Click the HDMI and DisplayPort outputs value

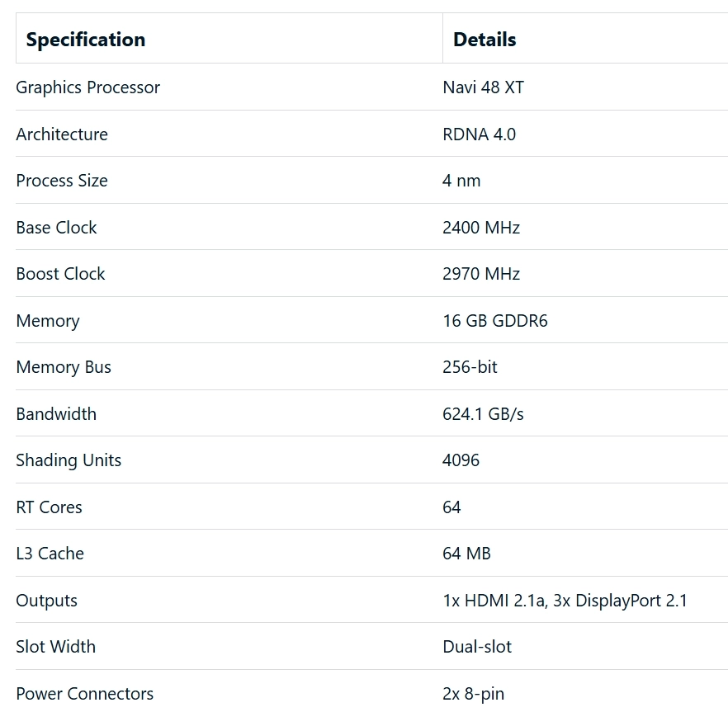(x=565, y=601)
